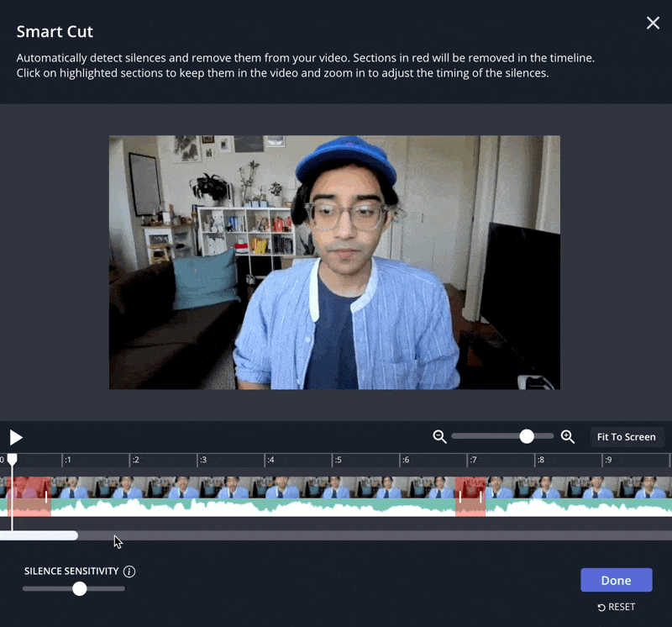This screenshot has width=672, height=627.
Task: Click the right trim handle of first silence
Action: point(46,497)
